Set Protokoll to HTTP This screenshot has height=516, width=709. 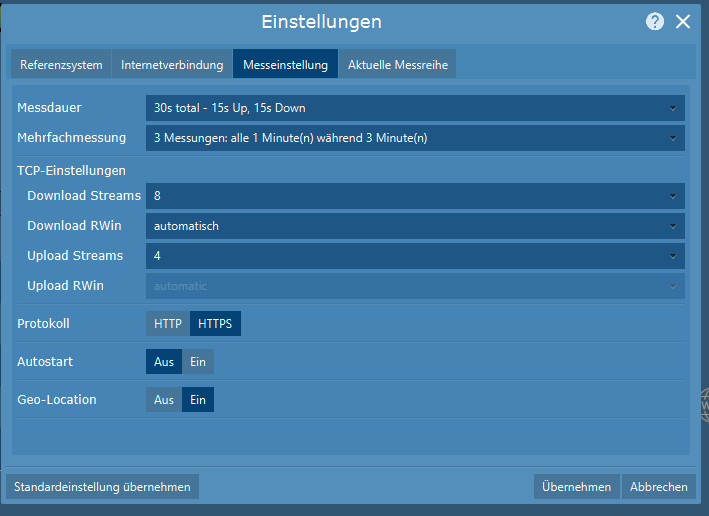pyautogui.click(x=168, y=324)
